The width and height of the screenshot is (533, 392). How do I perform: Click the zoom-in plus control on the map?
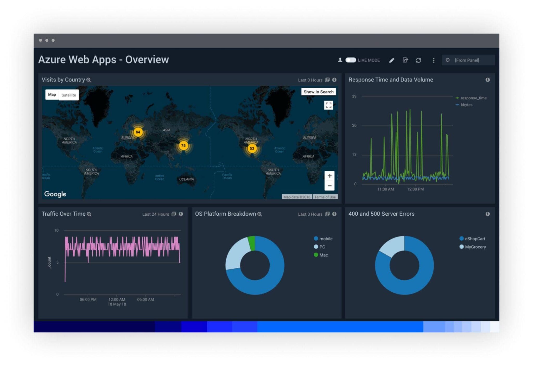[329, 176]
